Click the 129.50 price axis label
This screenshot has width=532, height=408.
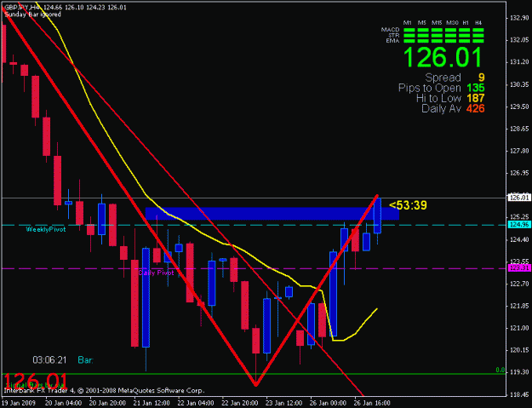click(x=519, y=106)
